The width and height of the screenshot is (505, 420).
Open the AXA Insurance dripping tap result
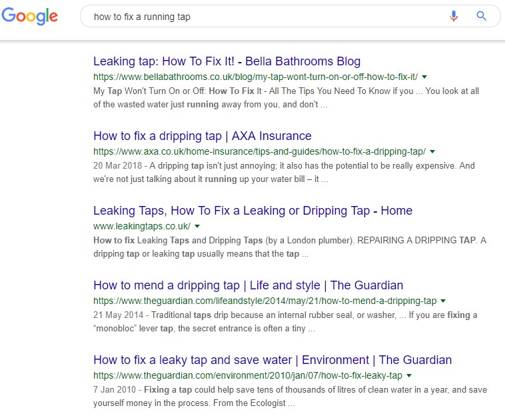click(x=203, y=136)
